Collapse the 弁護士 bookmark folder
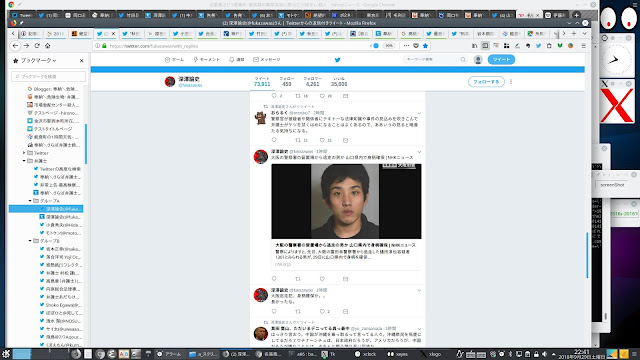This screenshot has width=640, height=360. [x=24, y=161]
